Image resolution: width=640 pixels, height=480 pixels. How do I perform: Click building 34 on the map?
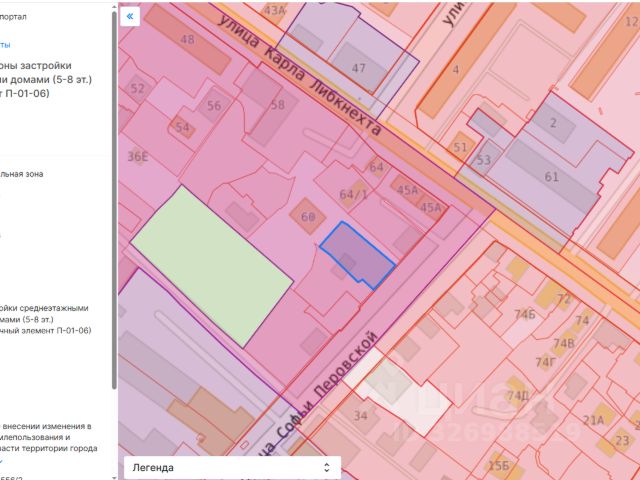(x=360, y=416)
